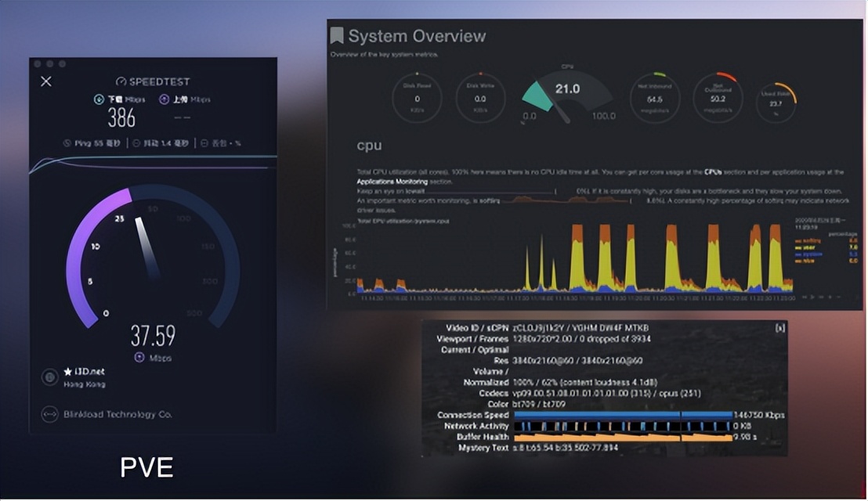The height and width of the screenshot is (501, 868).
Task: Click the CPU 21.0 gauge
Action: [x=567, y=94]
